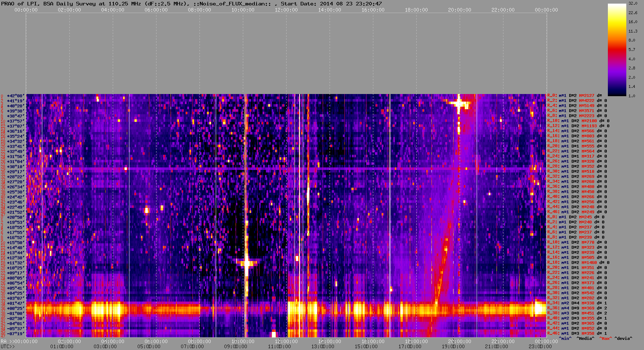This screenshot has height=350, width=644.
Task: Click the declination label +04°25'
Action: [x=16, y=293]
